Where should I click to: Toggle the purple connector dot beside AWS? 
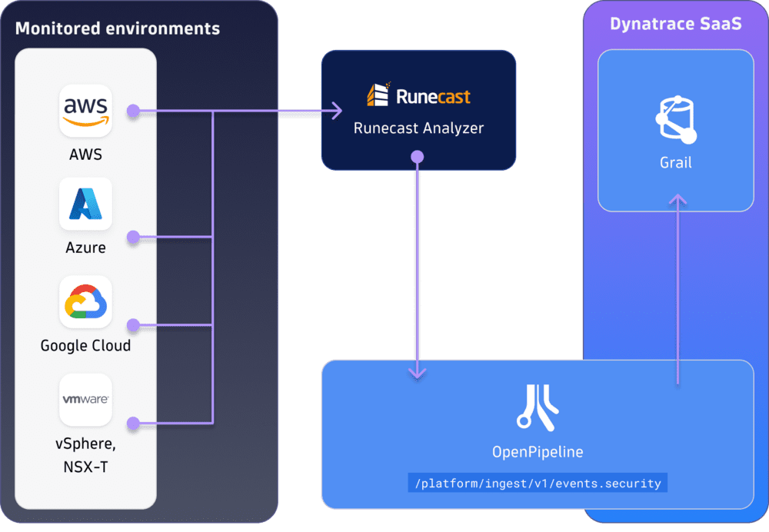(x=134, y=109)
